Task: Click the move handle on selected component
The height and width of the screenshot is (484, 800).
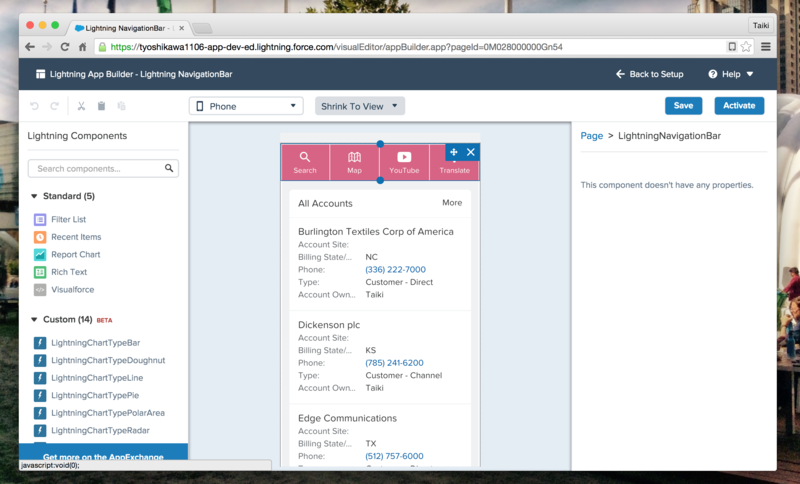Action: pos(454,152)
